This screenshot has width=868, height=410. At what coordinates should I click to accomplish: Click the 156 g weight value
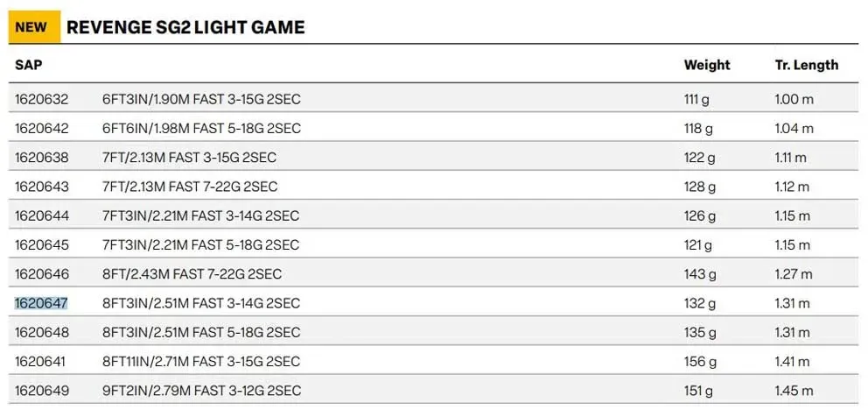[x=700, y=362]
